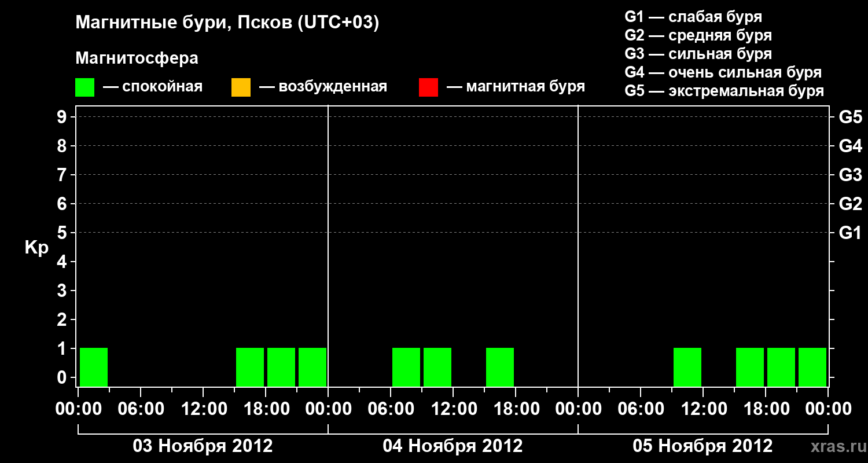Click the Kp axis value 4

coord(63,262)
